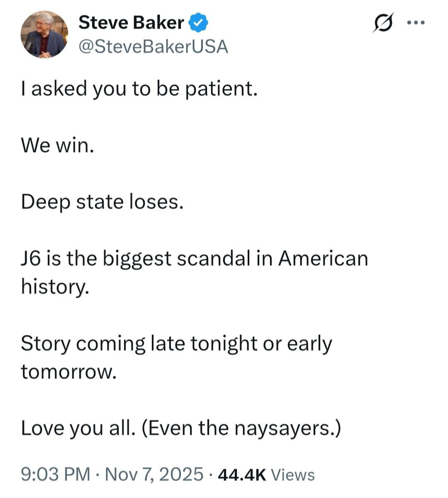Click the Views label
448x498 pixels.
point(292,475)
